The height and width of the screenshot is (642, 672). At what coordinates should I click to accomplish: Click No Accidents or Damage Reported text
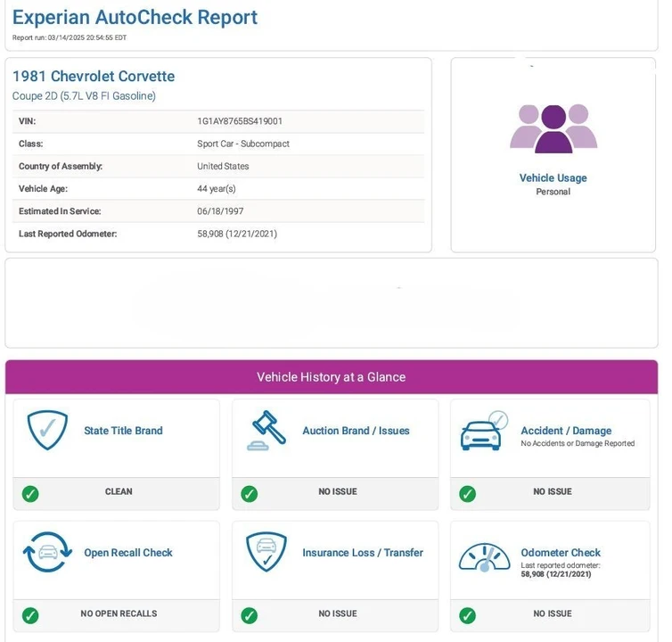(x=578, y=443)
